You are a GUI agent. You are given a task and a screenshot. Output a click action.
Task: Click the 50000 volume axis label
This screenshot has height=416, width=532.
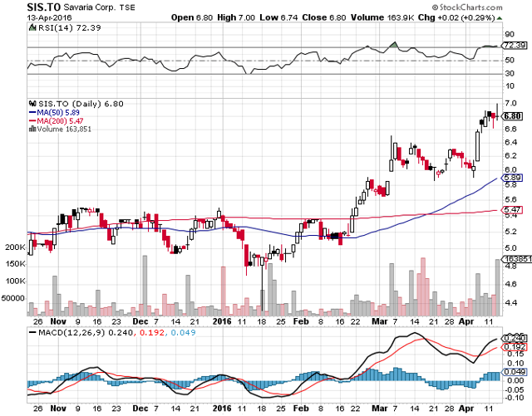pyautogui.click(x=13, y=298)
